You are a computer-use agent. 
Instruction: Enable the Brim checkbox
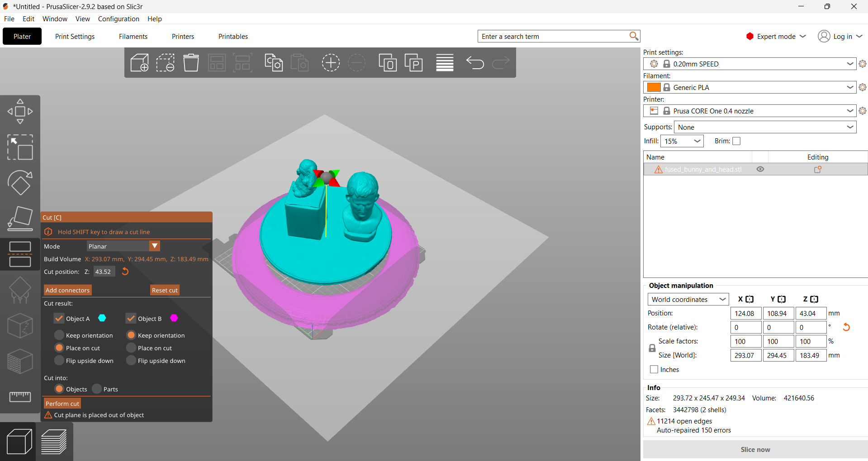pos(736,141)
